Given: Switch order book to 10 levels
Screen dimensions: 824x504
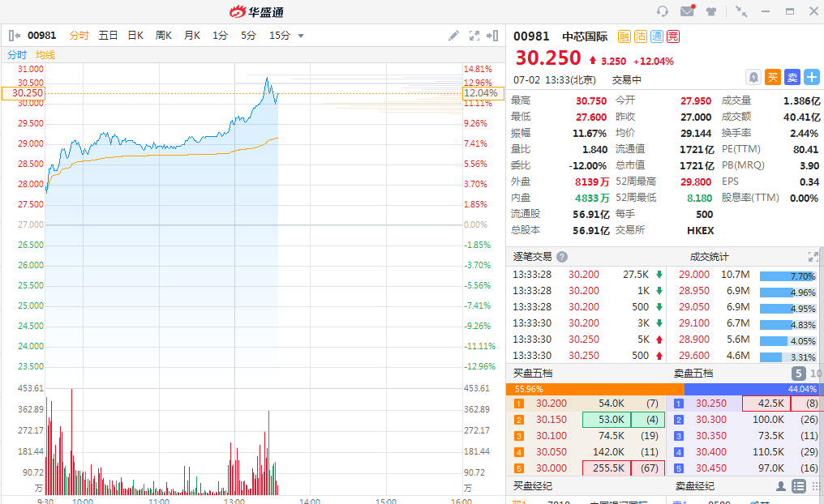Looking at the screenshot, I should (816, 374).
